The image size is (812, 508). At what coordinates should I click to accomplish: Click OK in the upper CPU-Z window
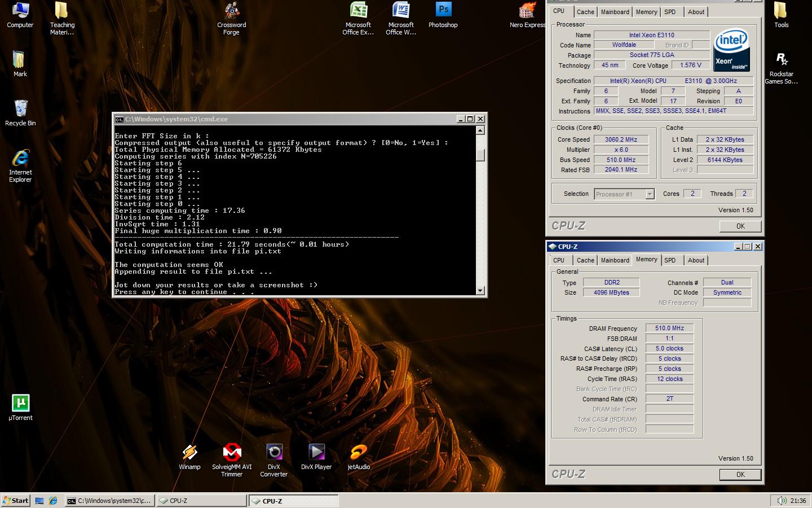click(x=740, y=226)
